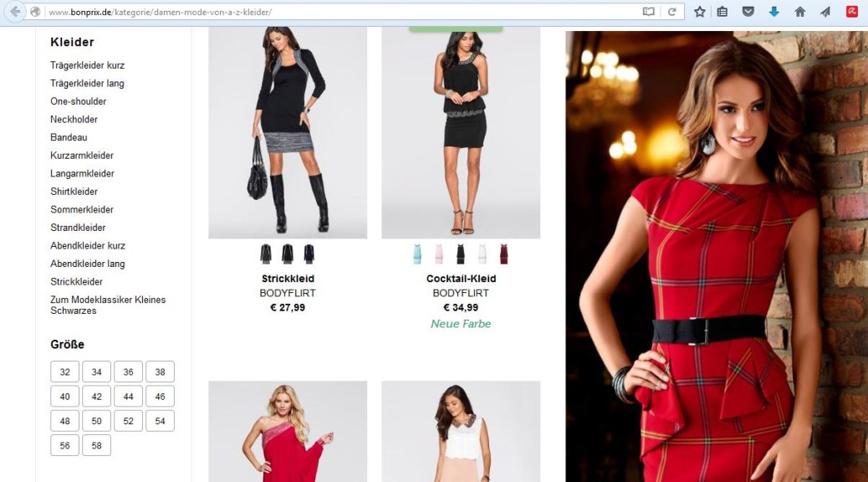Pick the turquoise Cocktail-Kleid color variant
868x482 pixels.
[417, 254]
